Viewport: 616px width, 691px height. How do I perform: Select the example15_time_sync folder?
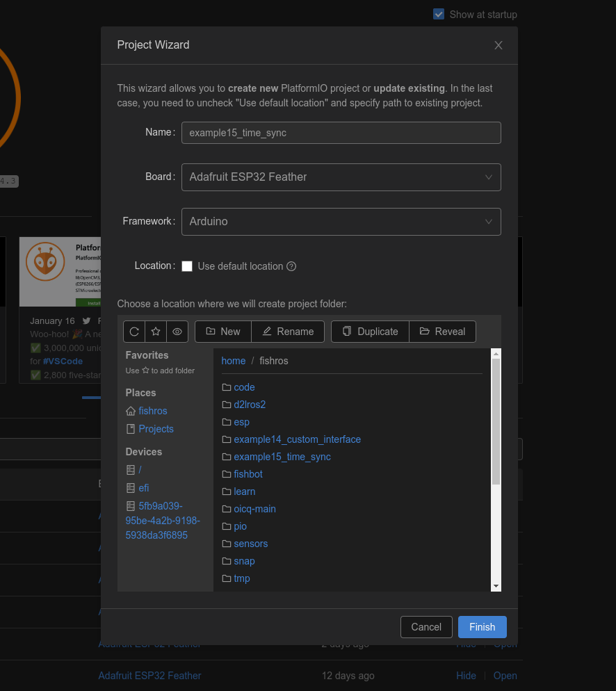click(x=282, y=457)
